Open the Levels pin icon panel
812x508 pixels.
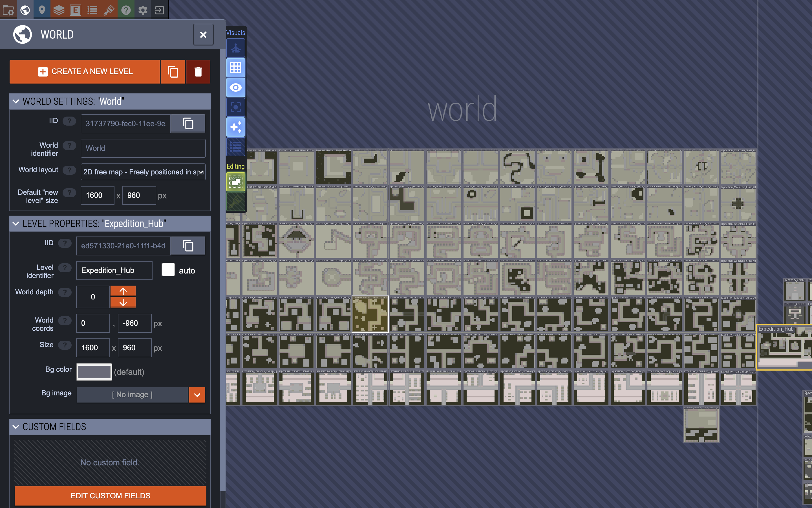tap(42, 10)
